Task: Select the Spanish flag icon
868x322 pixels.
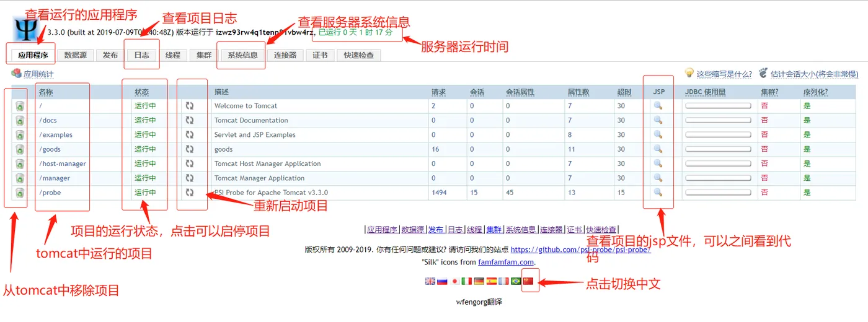Action: pyautogui.click(x=492, y=281)
